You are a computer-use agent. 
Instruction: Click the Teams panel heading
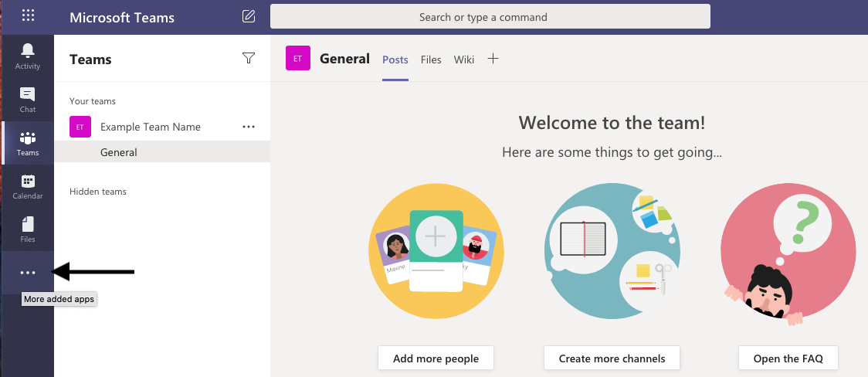[x=91, y=59]
